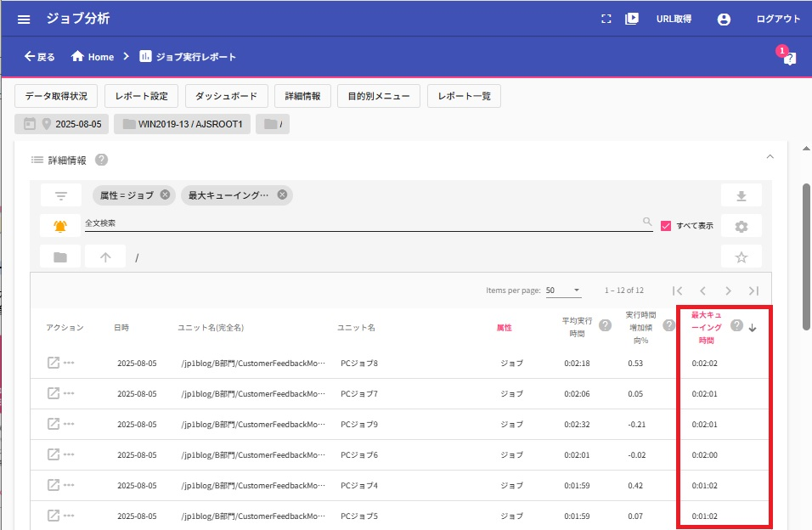Open PCジョブ6 row in new window
Image resolution: width=812 pixels, height=530 pixels.
(x=54, y=454)
